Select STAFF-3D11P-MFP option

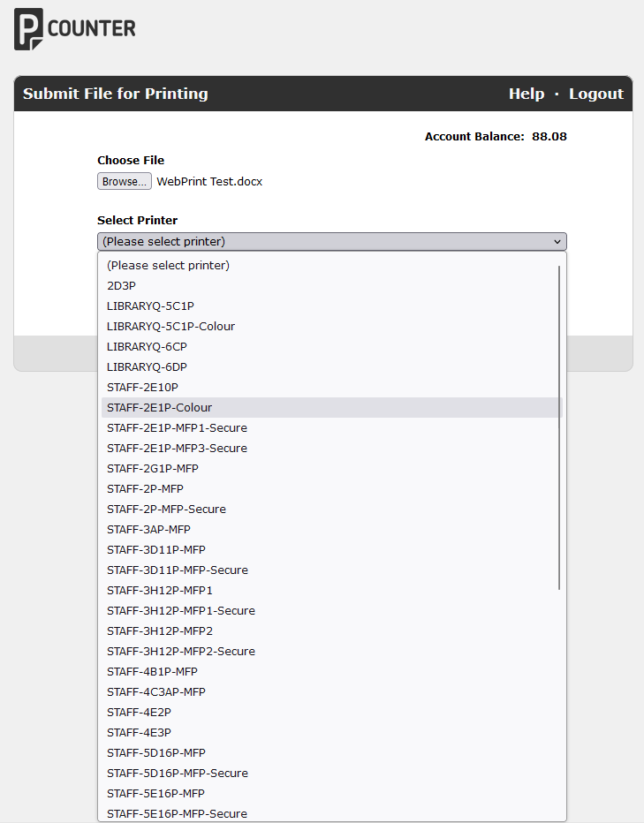(332, 549)
